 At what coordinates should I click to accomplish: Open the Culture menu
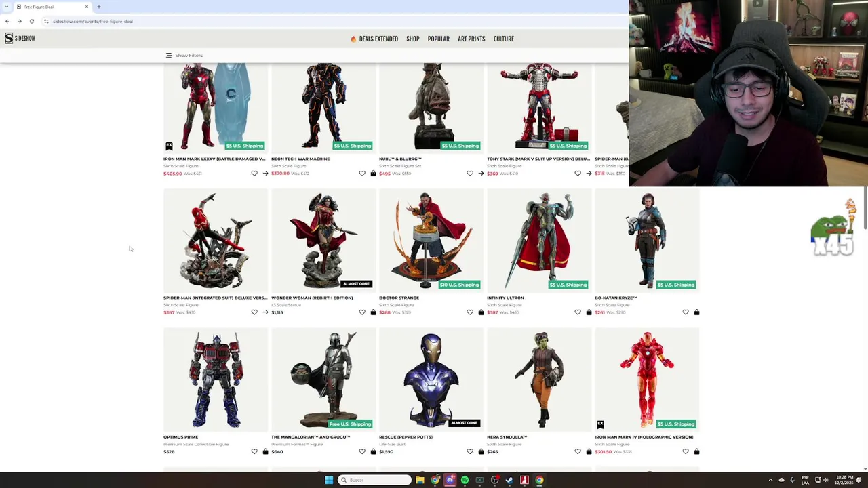click(x=504, y=39)
